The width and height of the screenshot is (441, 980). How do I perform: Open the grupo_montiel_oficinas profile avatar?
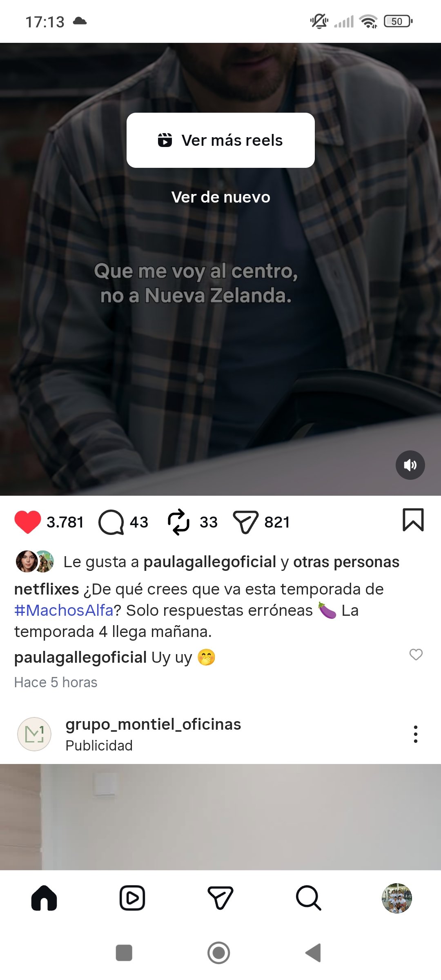point(34,734)
